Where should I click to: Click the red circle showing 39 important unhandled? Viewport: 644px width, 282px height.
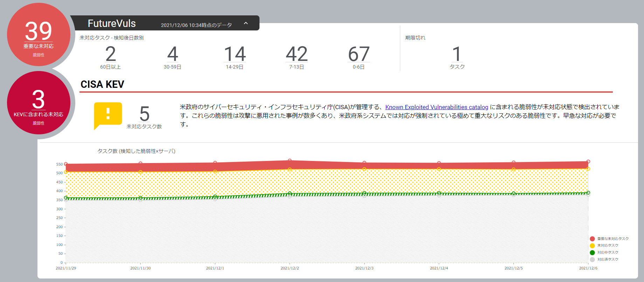click(x=39, y=34)
